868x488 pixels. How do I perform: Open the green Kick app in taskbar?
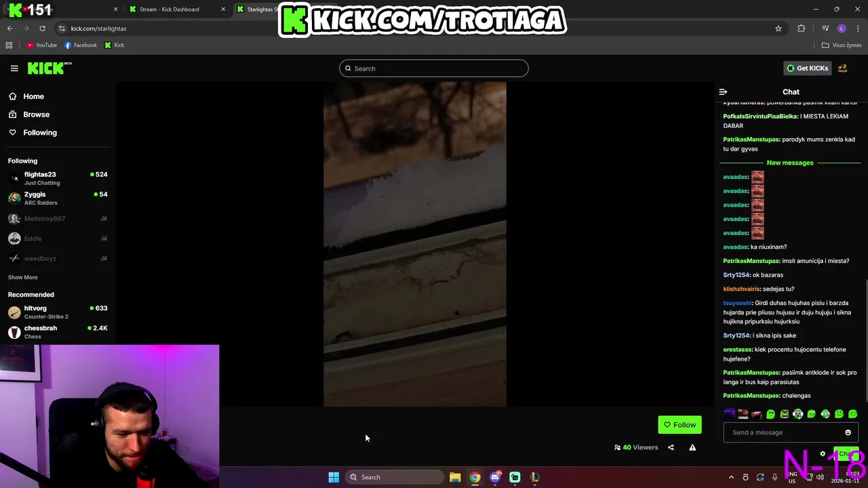point(515,477)
